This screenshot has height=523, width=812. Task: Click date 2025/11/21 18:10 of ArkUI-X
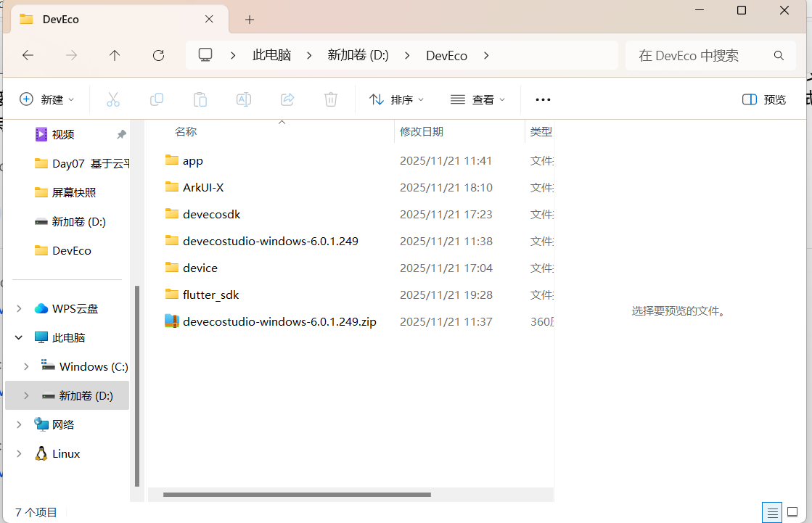[446, 187]
